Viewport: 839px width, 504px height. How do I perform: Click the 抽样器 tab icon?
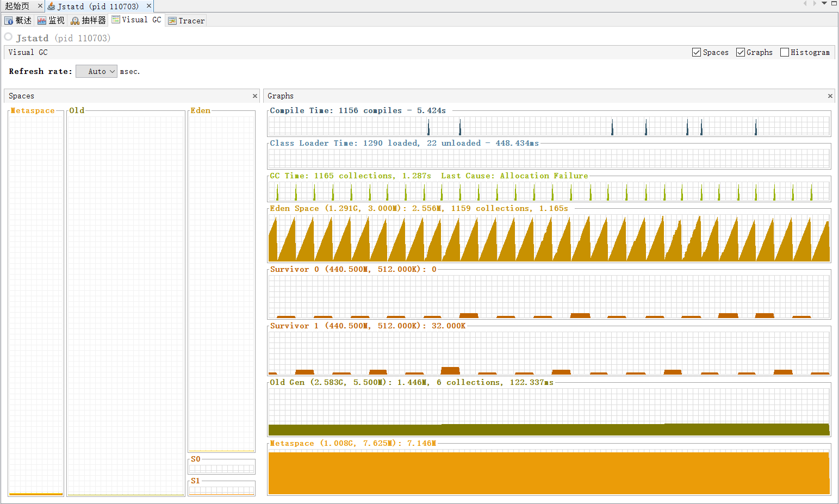pos(75,21)
